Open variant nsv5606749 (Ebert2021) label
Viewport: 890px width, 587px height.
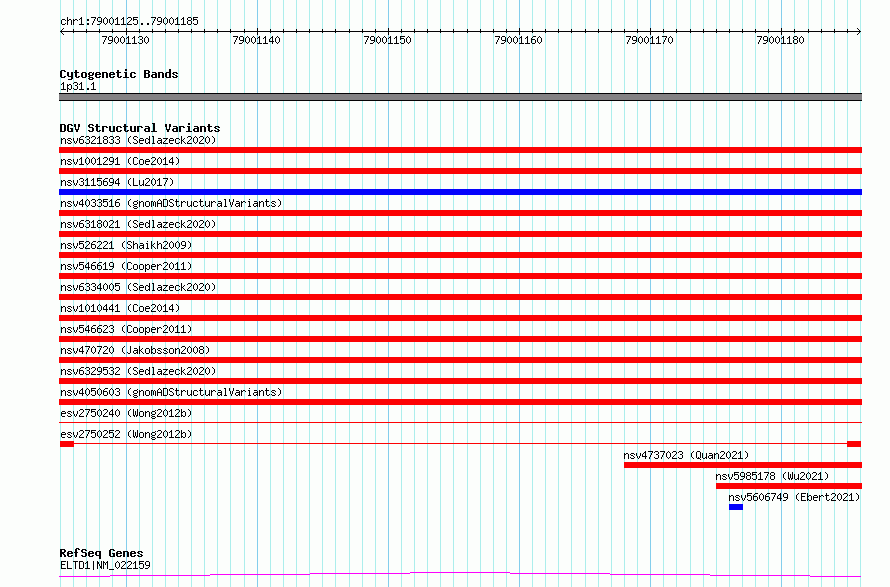point(794,497)
